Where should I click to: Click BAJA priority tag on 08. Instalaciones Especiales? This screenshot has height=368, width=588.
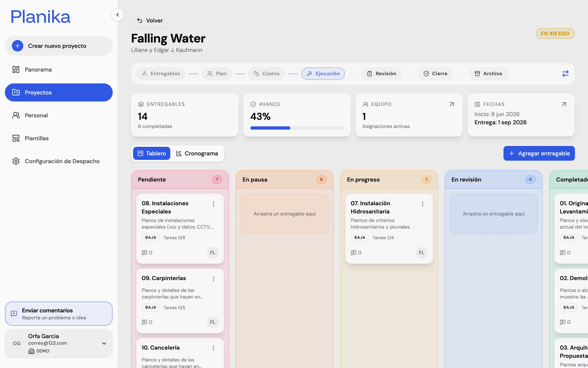151,238
